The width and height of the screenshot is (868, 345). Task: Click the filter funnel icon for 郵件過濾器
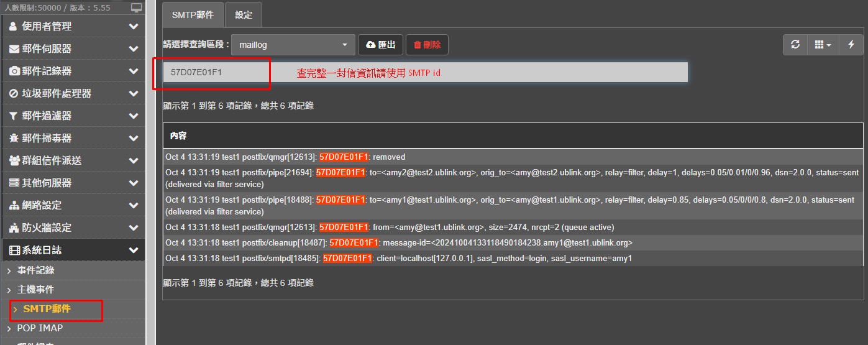(x=14, y=116)
